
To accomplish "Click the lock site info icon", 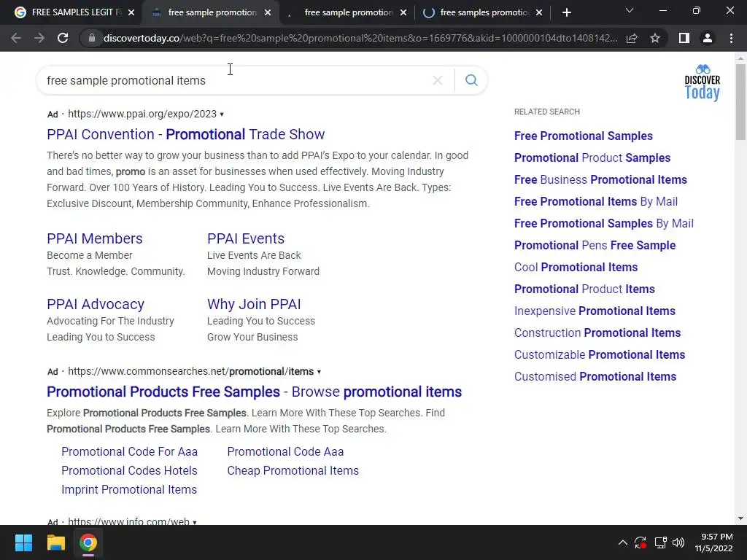I will (91, 38).
